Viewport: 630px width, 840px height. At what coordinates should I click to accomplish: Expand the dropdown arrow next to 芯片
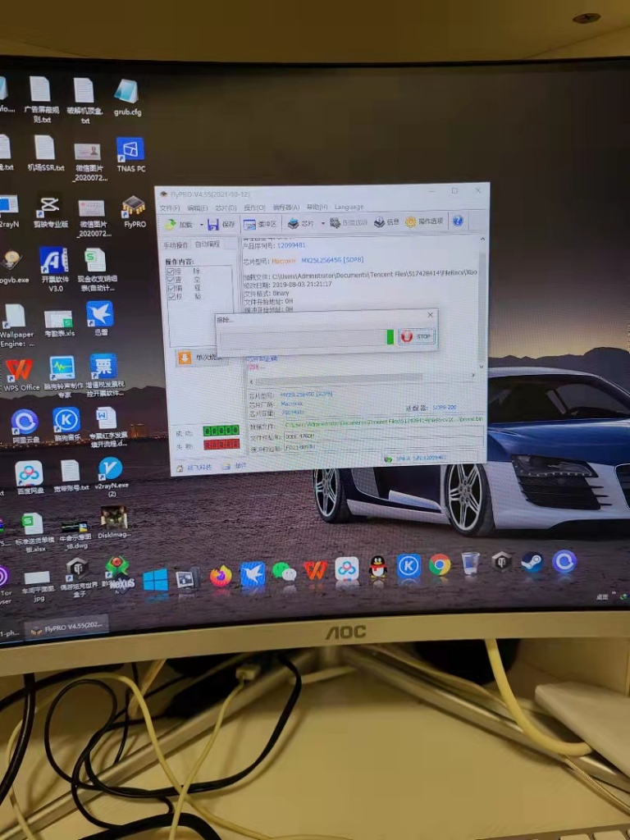click(x=322, y=223)
